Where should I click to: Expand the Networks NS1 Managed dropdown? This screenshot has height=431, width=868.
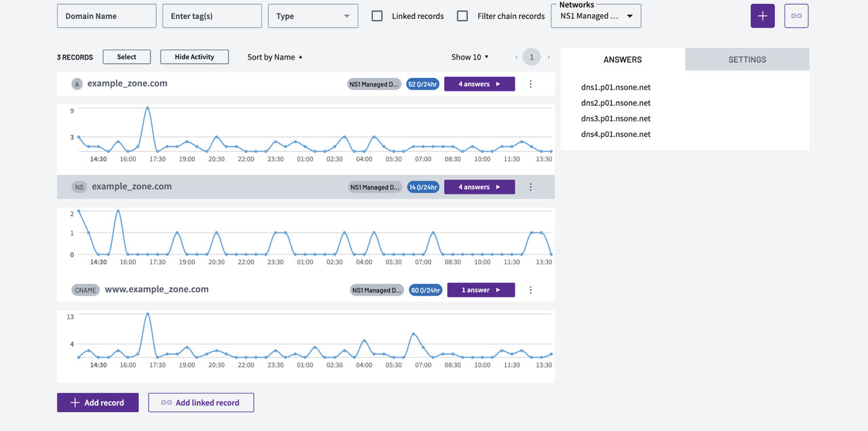596,16
